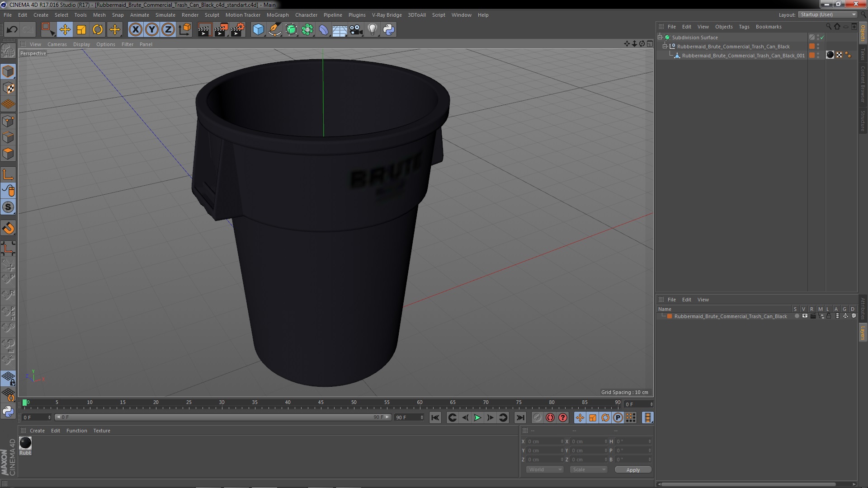Click the X position input field

pos(545,441)
